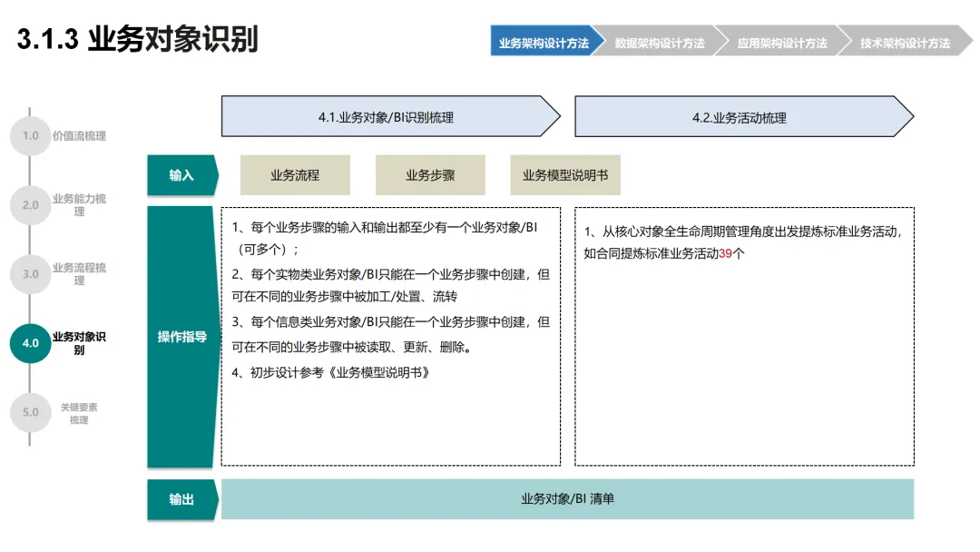This screenshot has width=980, height=552.
Task: Click the teal 输出 label
Action: pos(182,498)
